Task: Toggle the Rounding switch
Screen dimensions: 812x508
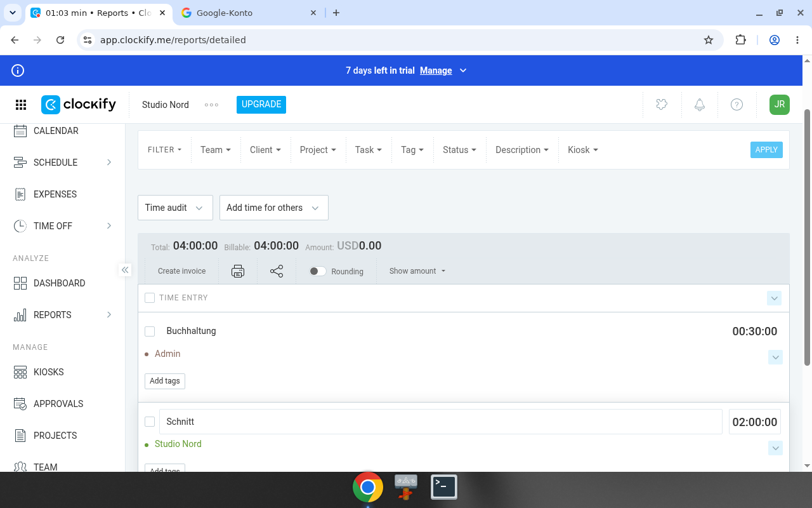Action: [x=318, y=271]
